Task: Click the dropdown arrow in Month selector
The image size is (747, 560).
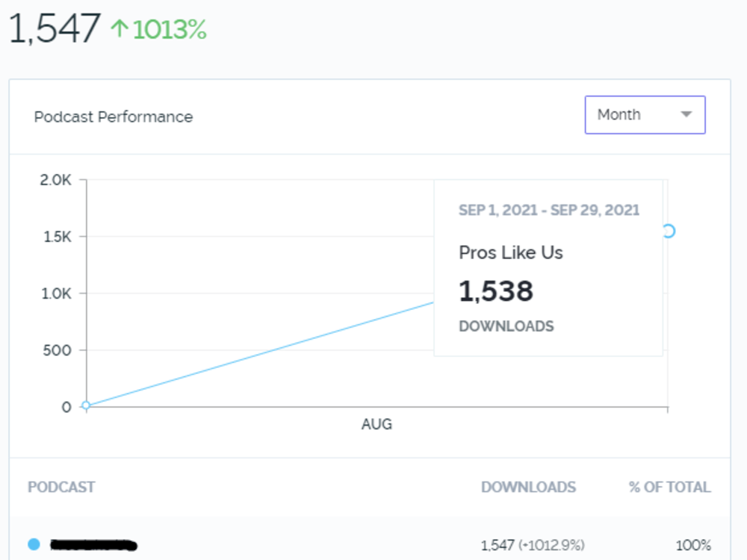Action: pyautogui.click(x=686, y=114)
